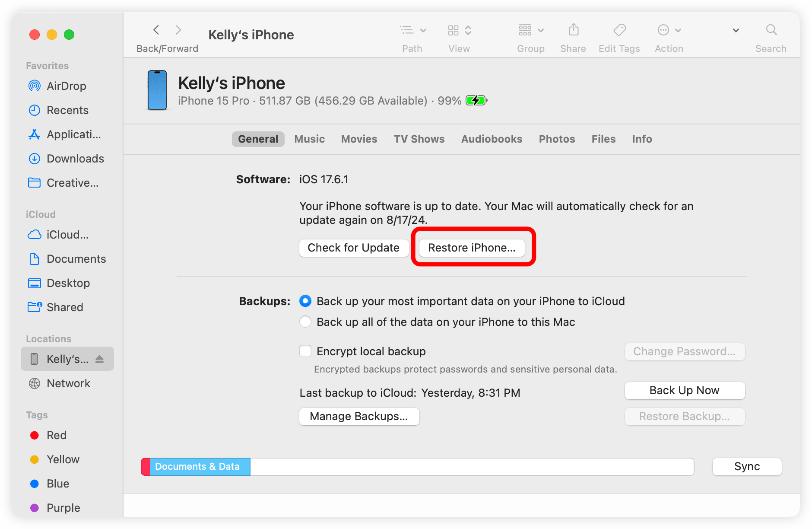Open Desktop in the sidebar

pos(67,283)
